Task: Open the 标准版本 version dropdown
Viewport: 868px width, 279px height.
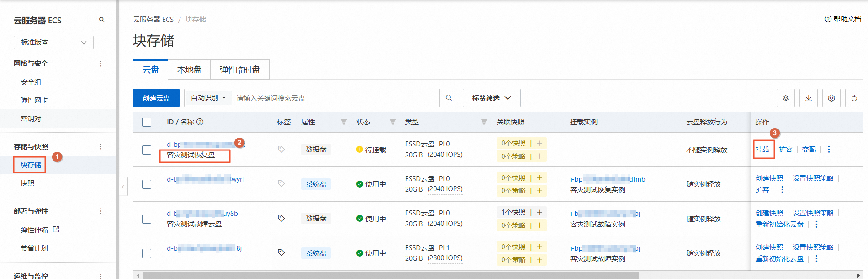Action: coord(53,42)
